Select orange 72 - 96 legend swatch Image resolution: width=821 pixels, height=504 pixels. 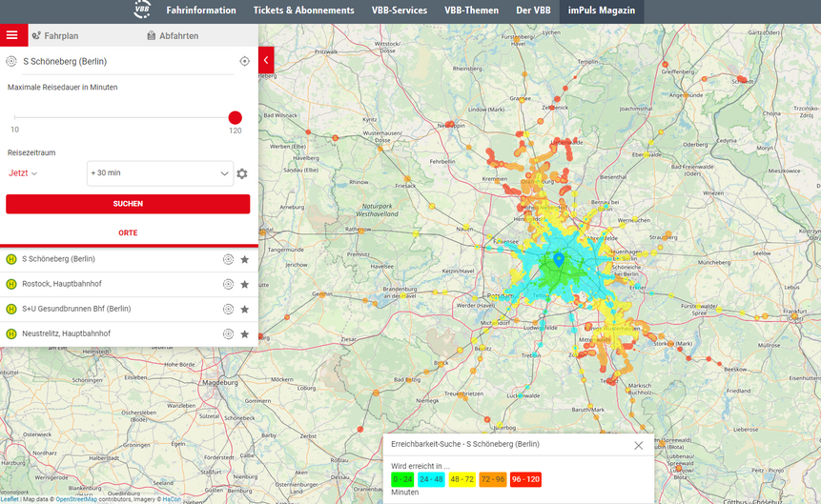pyautogui.click(x=493, y=479)
